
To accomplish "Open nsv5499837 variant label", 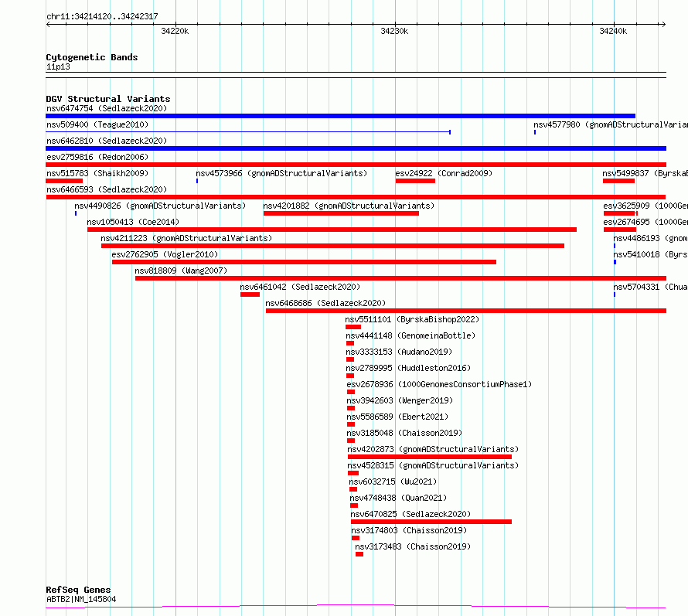I will click(x=645, y=173).
